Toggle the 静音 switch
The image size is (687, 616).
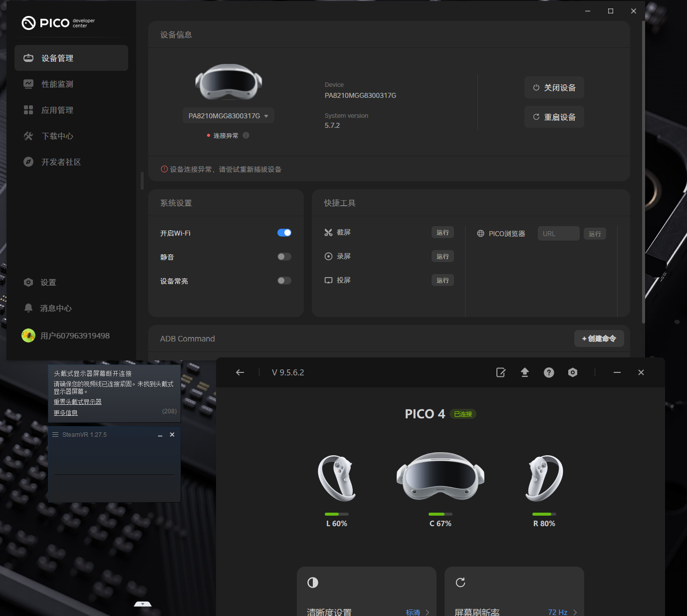[284, 257]
